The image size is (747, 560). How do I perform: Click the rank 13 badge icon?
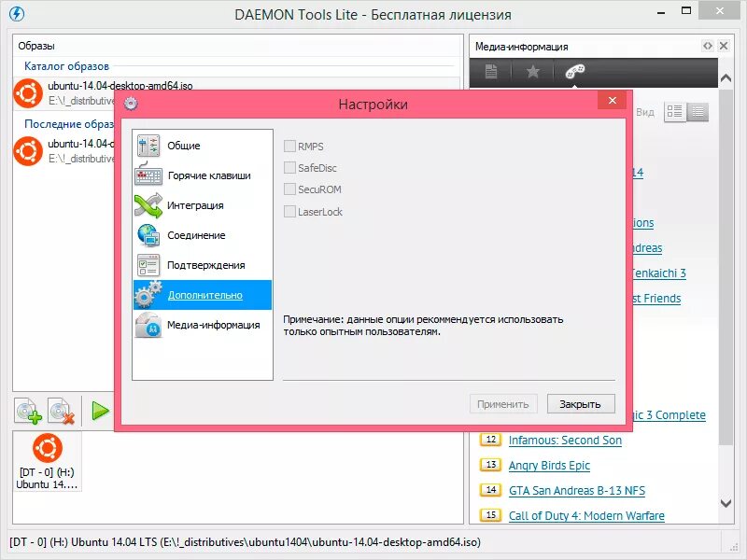point(491,464)
